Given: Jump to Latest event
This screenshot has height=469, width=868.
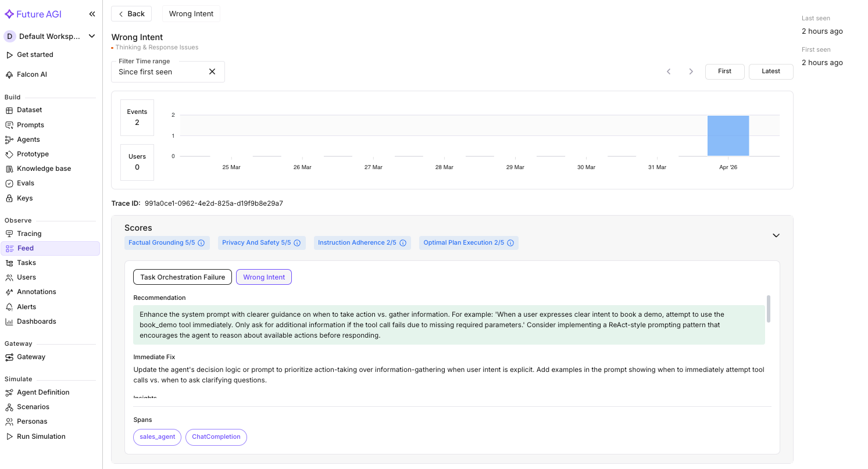Looking at the screenshot, I should pyautogui.click(x=771, y=71).
